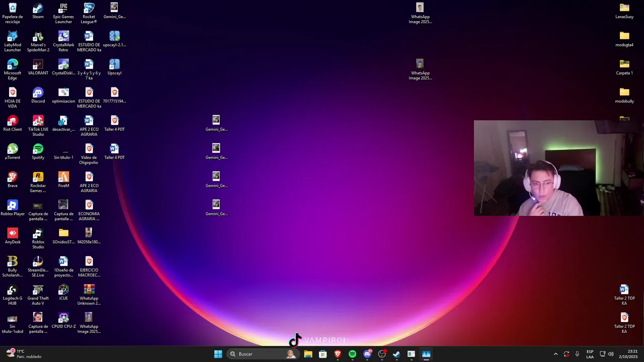The height and width of the screenshot is (362, 644).
Task: Select the HOJA DE VIDA PDF file
Action: click(13, 98)
